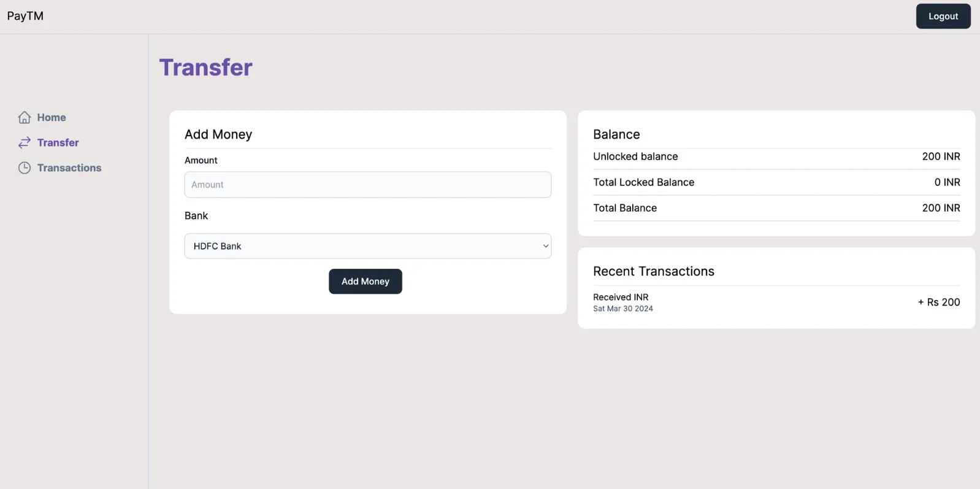Go to the Home page label
980x489 pixels.
52,117
